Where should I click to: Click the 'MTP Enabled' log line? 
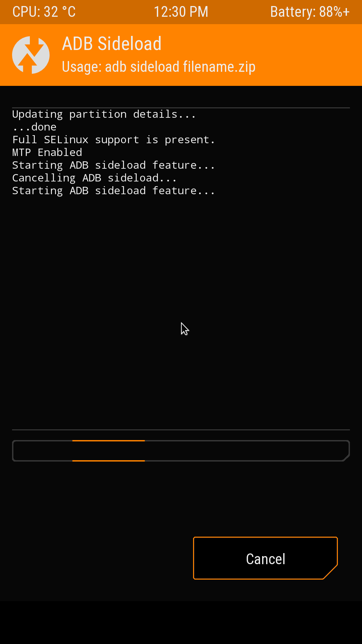tap(47, 153)
